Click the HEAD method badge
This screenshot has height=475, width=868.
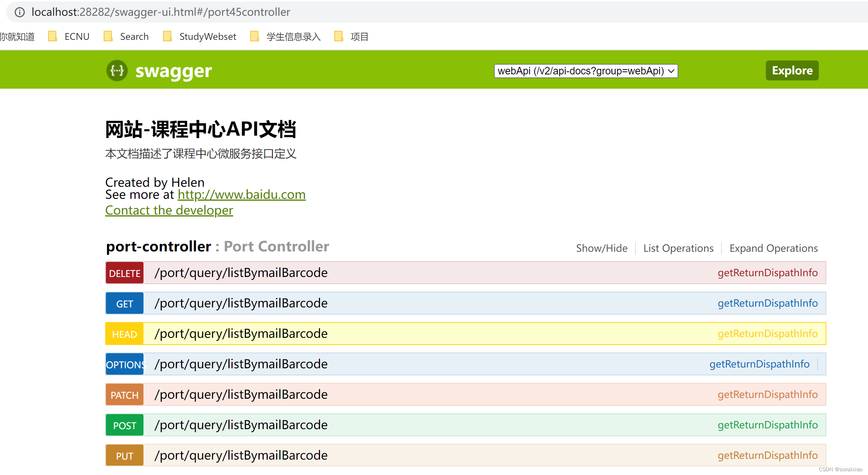[124, 333]
